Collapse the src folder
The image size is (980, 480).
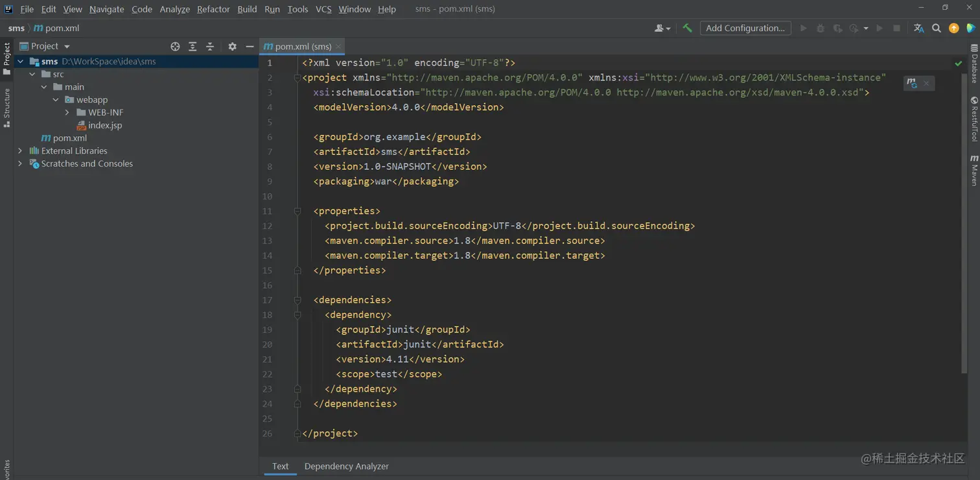click(32, 74)
